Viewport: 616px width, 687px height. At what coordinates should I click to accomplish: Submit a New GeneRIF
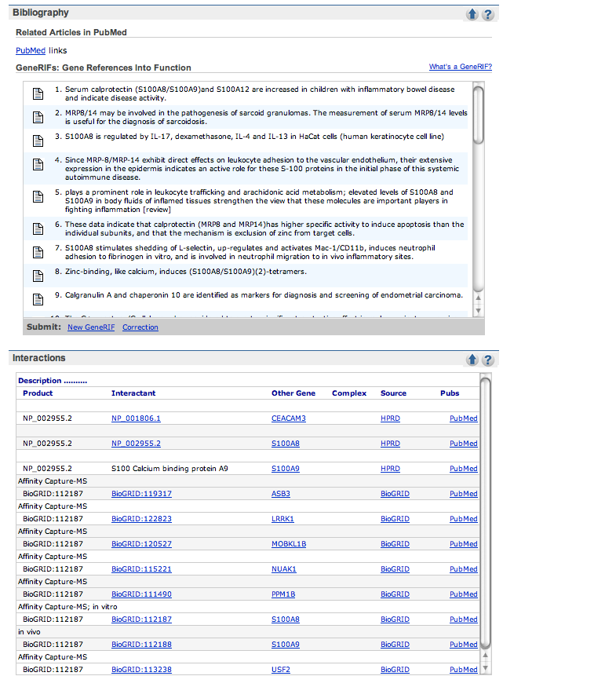pyautogui.click(x=90, y=327)
